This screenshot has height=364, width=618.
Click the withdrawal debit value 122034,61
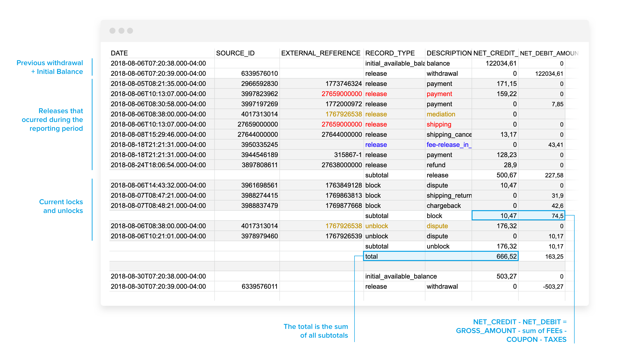549,74
